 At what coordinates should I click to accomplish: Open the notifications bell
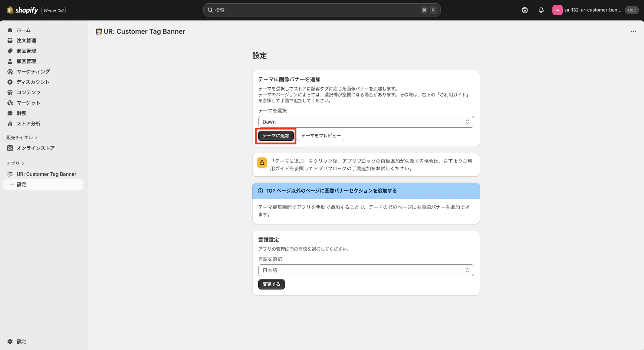(541, 10)
